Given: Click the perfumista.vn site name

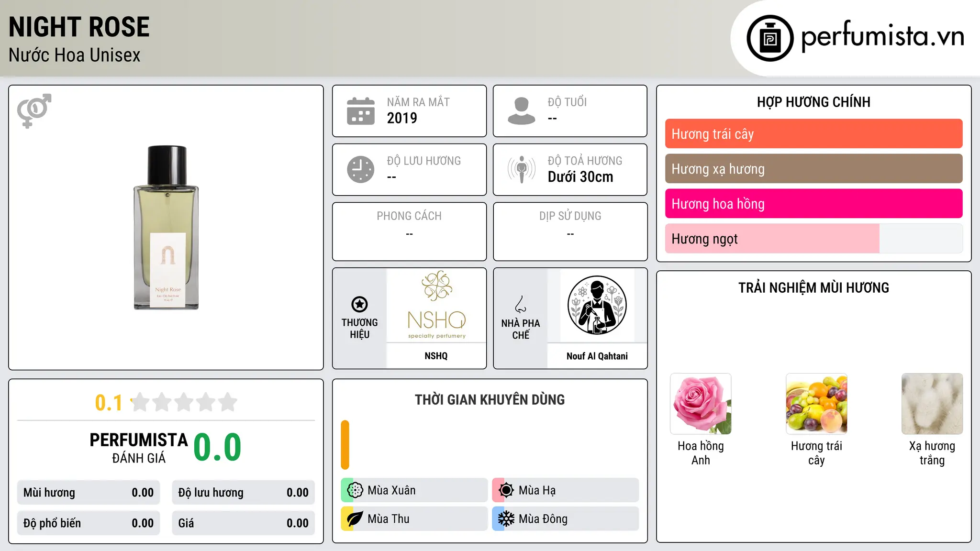Looking at the screenshot, I should pyautogui.click(x=882, y=36).
